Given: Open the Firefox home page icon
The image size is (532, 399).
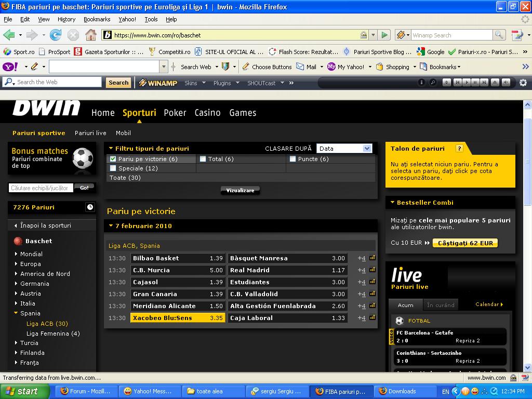Looking at the screenshot, I should click(90, 35).
